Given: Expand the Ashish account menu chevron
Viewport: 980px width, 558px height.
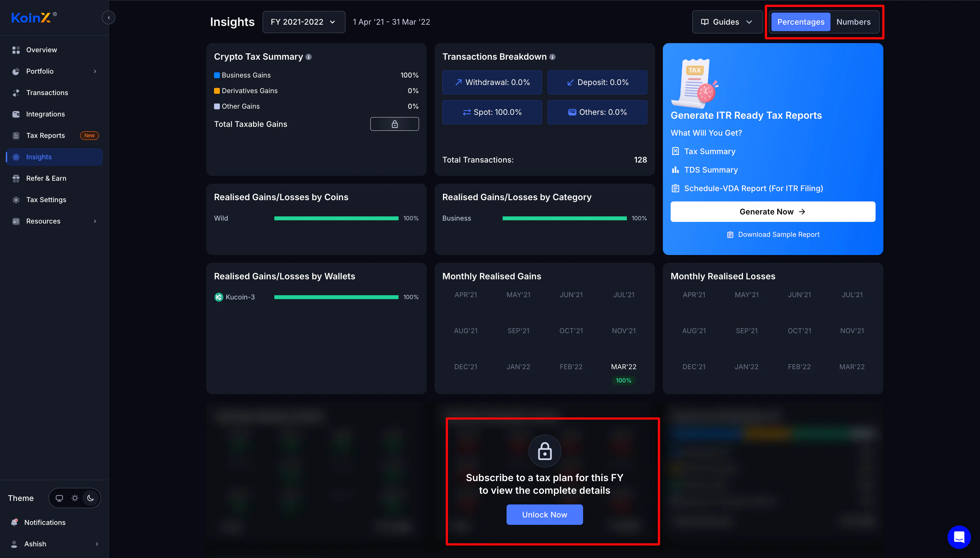Looking at the screenshot, I should point(97,544).
